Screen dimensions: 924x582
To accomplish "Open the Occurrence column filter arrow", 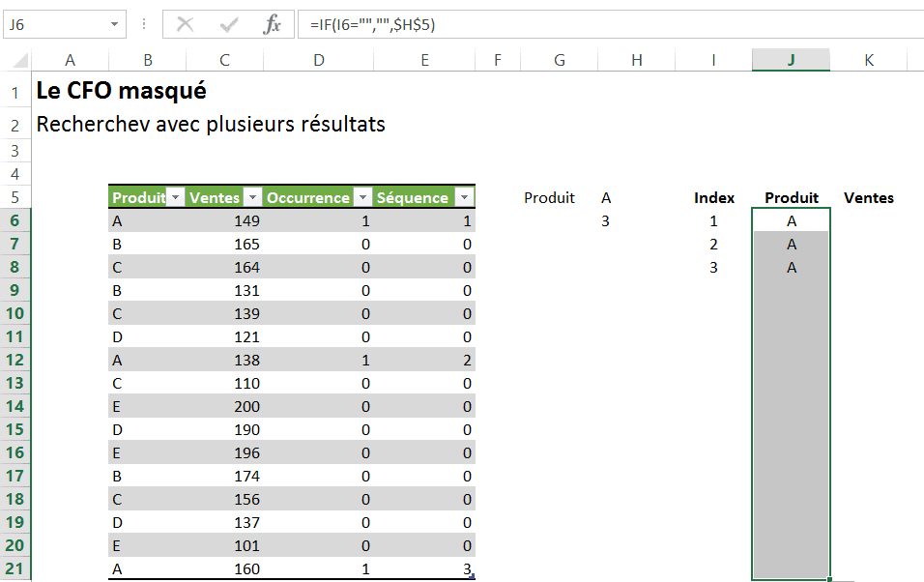I will tap(362, 198).
